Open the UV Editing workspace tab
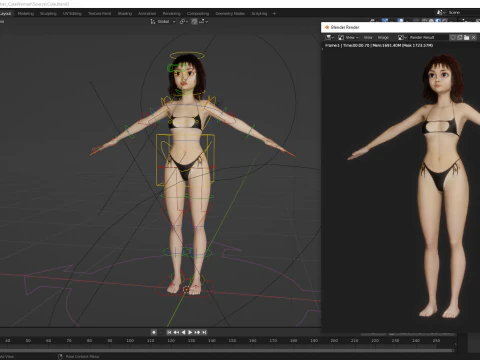The height and width of the screenshot is (360, 480). pyautogui.click(x=72, y=14)
